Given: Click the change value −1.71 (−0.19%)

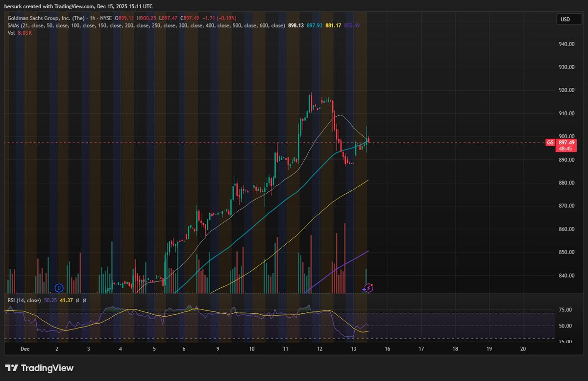Looking at the screenshot, I should (219, 18).
